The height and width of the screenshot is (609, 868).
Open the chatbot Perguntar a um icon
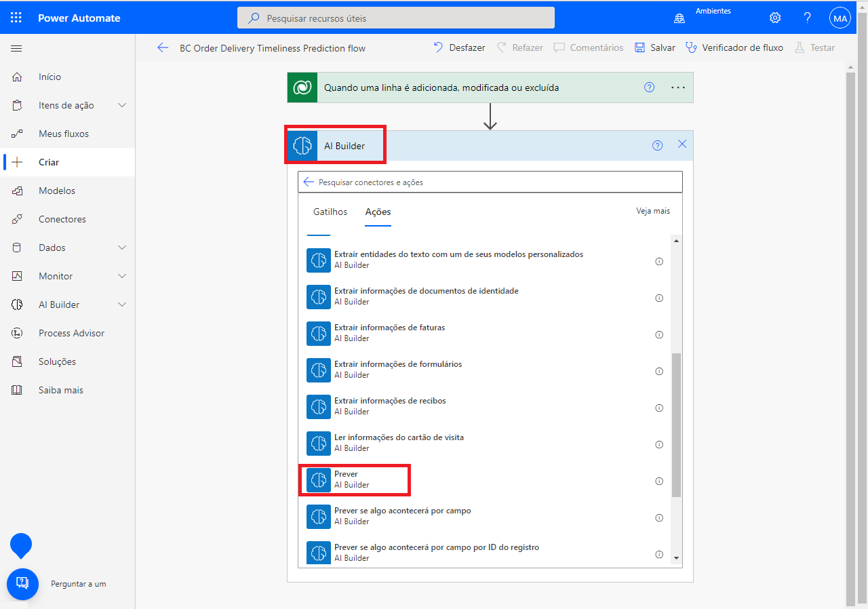22,584
